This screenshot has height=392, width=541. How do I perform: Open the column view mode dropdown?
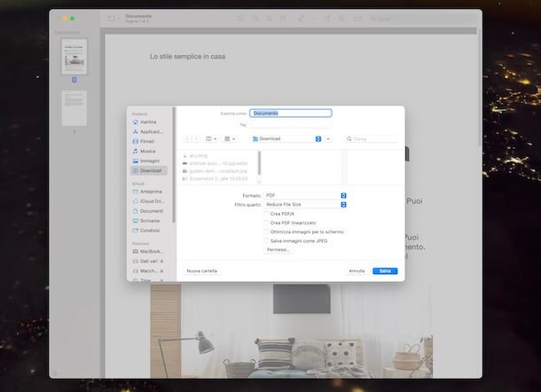point(211,138)
